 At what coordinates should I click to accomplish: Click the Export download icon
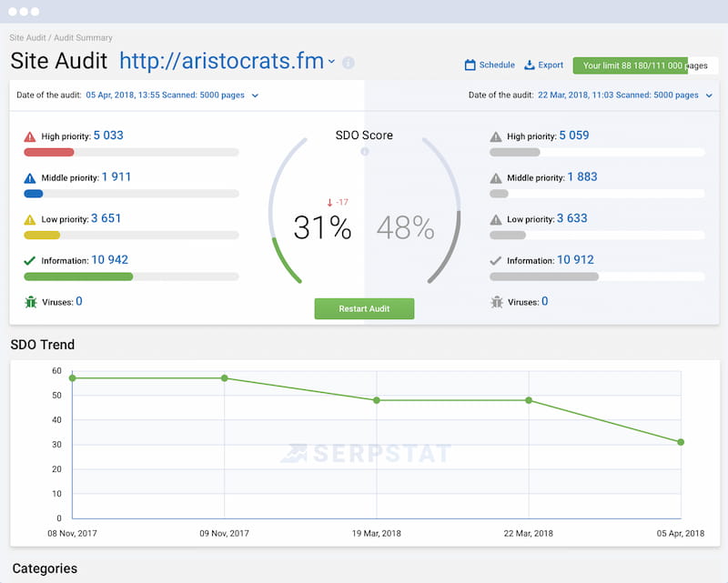pyautogui.click(x=530, y=65)
